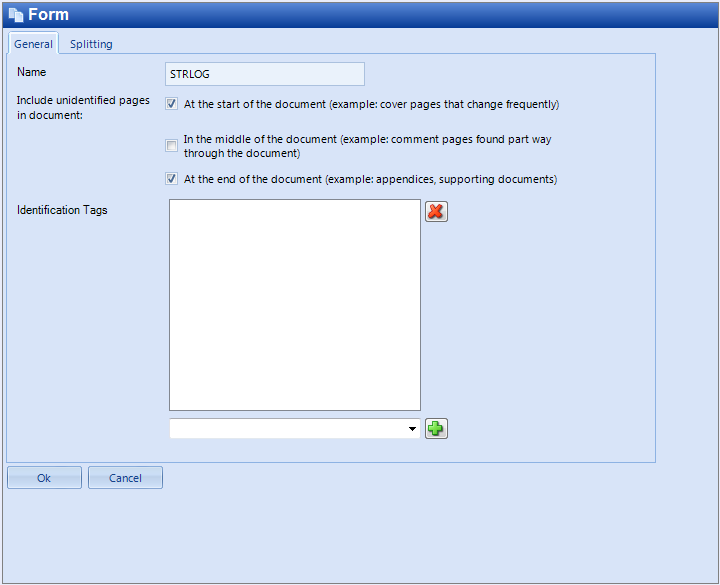This screenshot has width=720, height=585.
Task: Focus the Name field containing STRLOG
Action: click(x=265, y=74)
